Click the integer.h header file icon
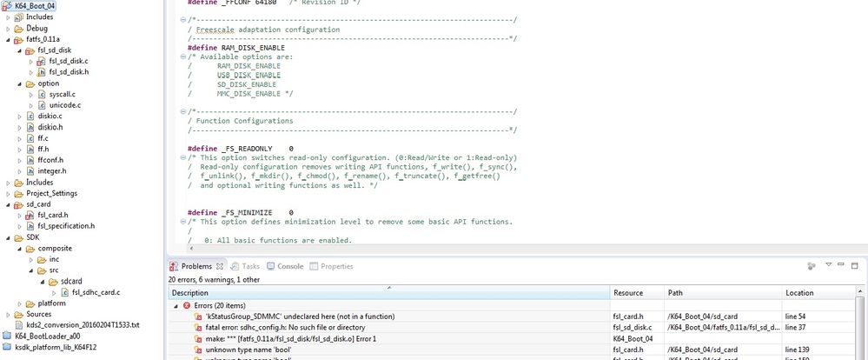This screenshot has width=868, height=360. (30, 171)
